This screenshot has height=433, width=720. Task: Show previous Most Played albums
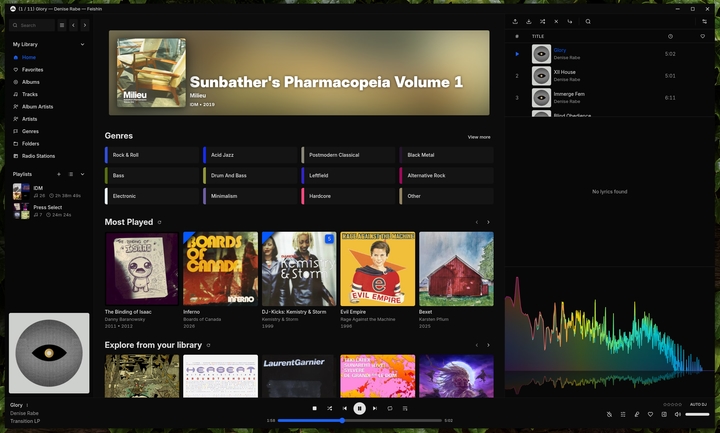tap(477, 222)
